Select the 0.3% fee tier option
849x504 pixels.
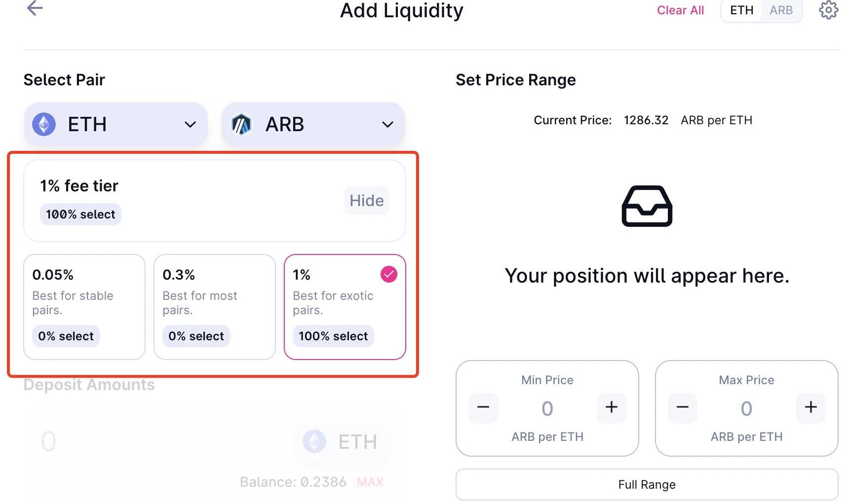pos(214,306)
